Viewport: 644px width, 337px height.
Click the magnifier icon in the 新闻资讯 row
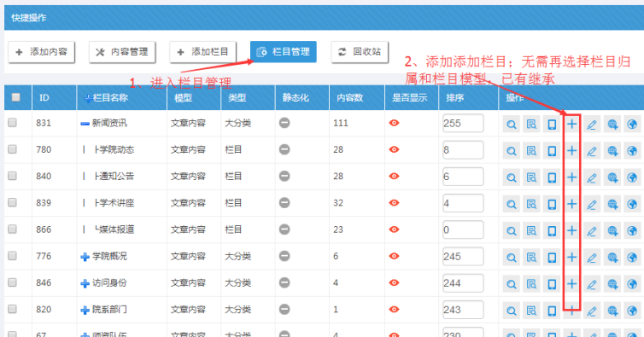click(x=511, y=124)
